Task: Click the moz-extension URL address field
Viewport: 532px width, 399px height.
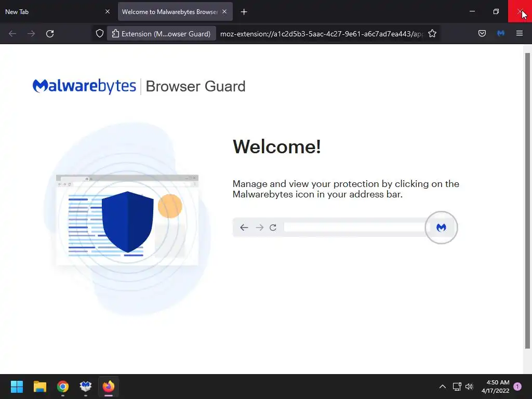Action: [x=321, y=34]
